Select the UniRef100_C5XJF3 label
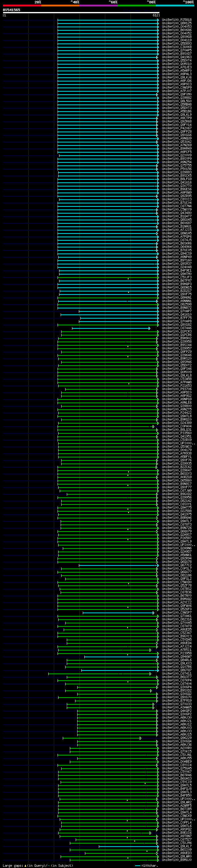The image size is (197, 868). [x=177, y=277]
